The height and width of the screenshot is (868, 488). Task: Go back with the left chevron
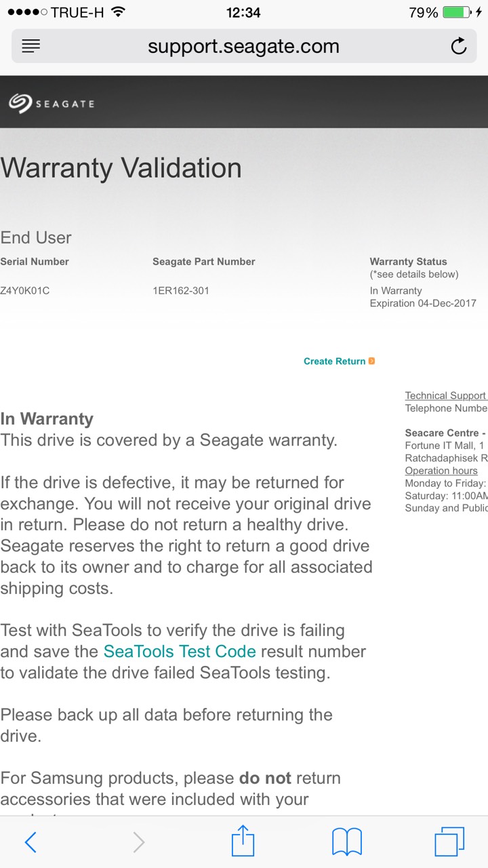click(x=30, y=842)
